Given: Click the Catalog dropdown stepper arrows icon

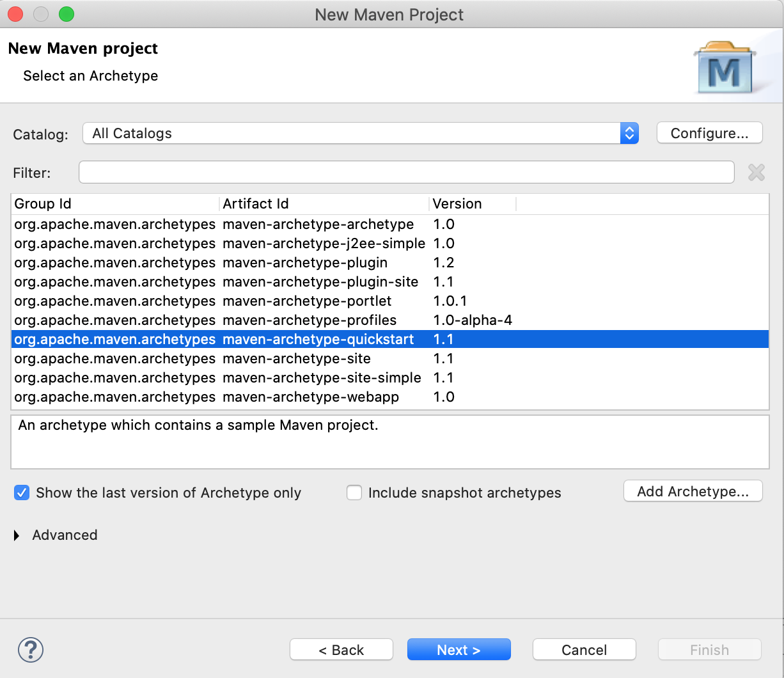Looking at the screenshot, I should point(629,133).
